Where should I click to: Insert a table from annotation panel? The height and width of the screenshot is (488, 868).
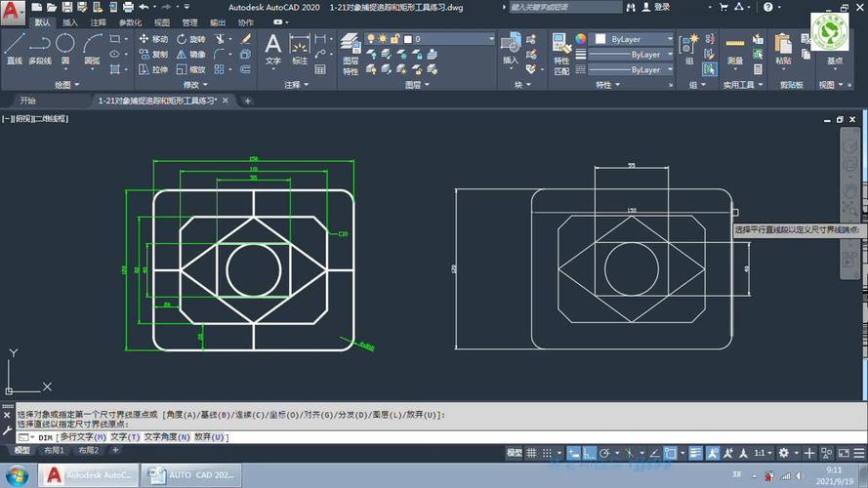tap(320, 69)
